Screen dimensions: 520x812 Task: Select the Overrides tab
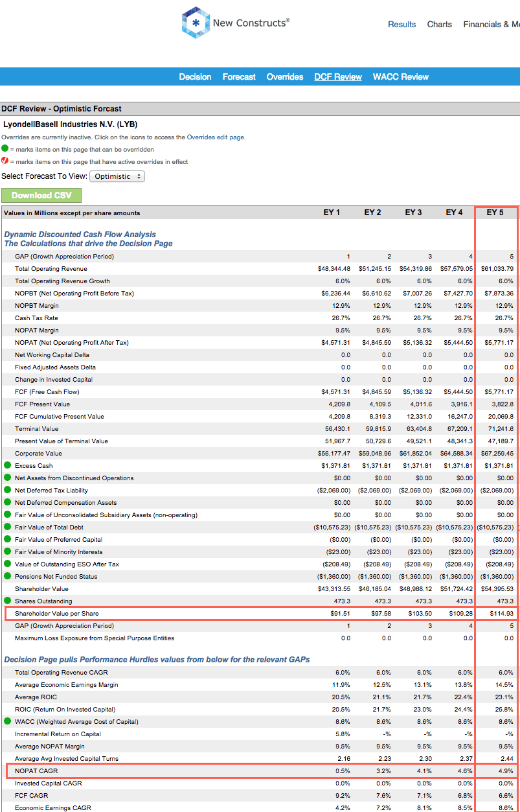pos(284,76)
